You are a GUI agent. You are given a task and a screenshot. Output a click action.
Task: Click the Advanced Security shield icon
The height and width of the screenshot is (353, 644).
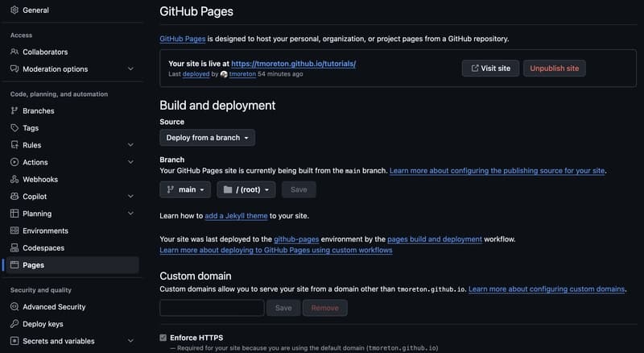coord(14,307)
